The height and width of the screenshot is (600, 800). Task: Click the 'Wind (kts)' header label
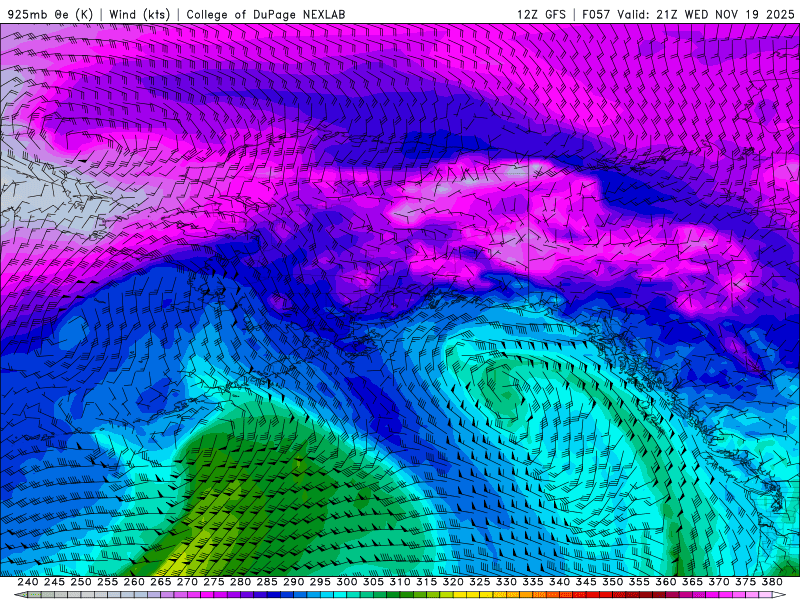(139, 14)
